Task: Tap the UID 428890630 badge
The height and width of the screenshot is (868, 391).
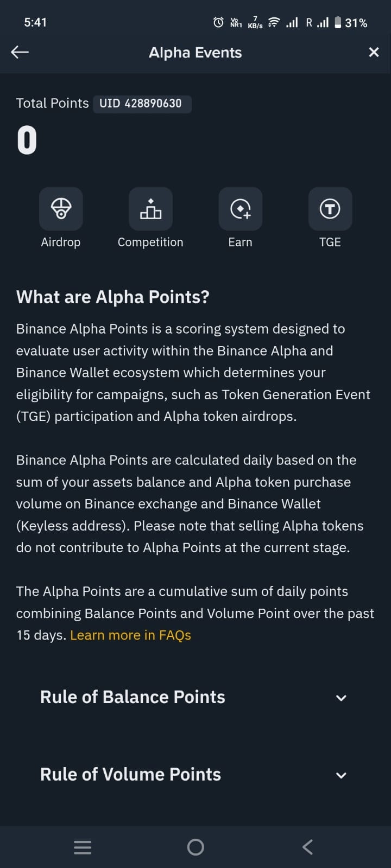Action: (x=141, y=103)
